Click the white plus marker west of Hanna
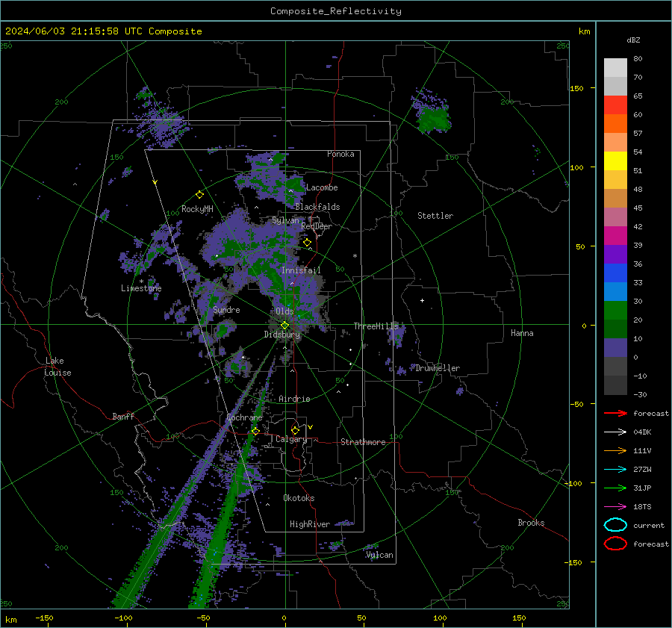Image resolution: width=672 pixels, height=628 pixels. (422, 300)
